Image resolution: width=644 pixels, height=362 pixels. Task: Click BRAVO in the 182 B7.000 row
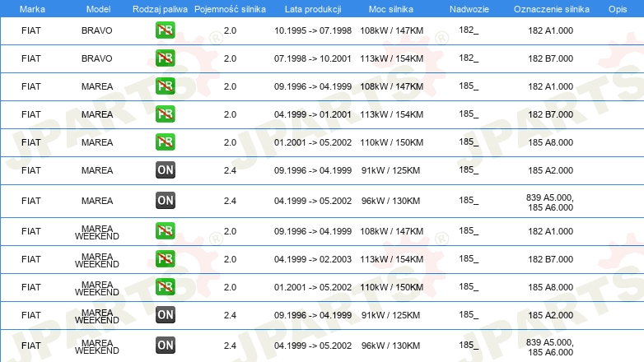97,58
